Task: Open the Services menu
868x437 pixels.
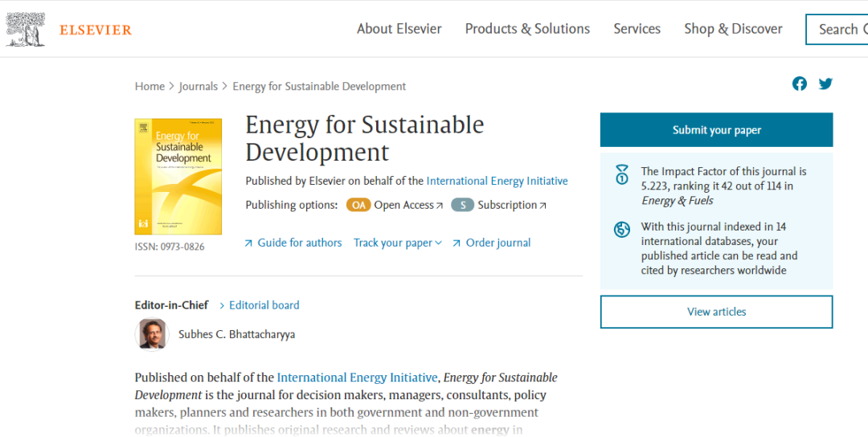Action: coord(637,29)
